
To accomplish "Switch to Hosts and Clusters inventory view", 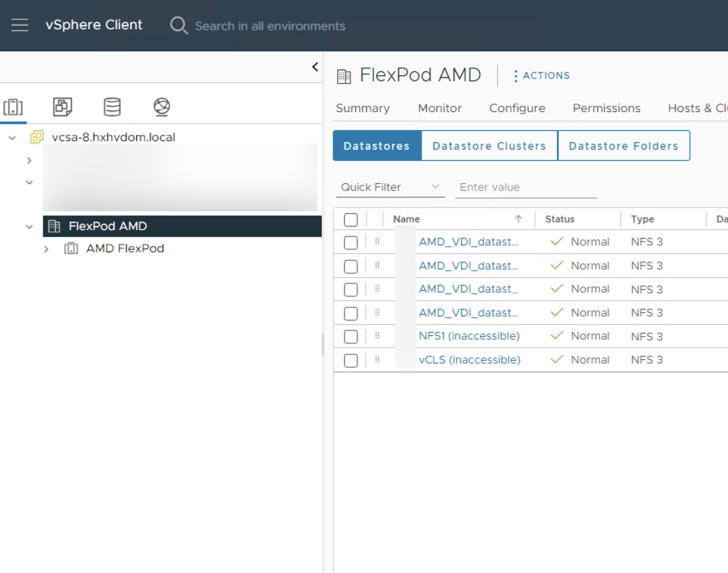I will tap(13, 107).
